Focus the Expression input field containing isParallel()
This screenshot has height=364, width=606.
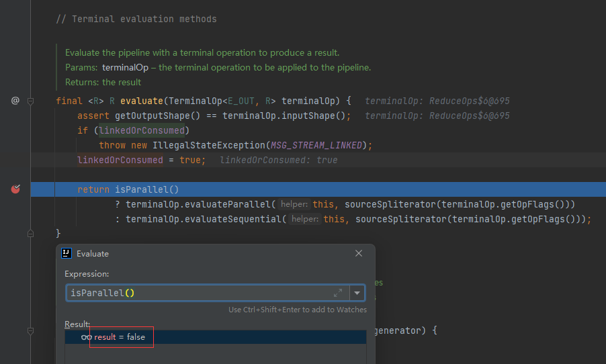(x=195, y=293)
